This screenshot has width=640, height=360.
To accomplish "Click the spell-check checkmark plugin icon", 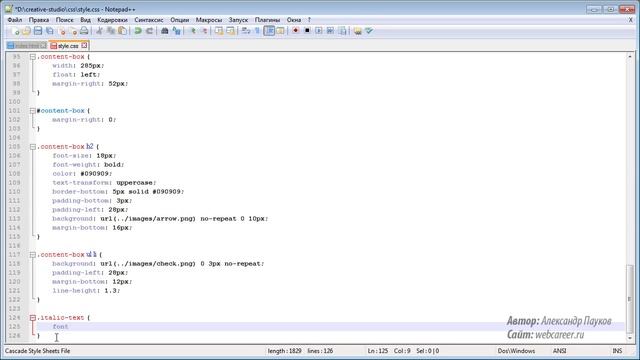I will 369,31.
